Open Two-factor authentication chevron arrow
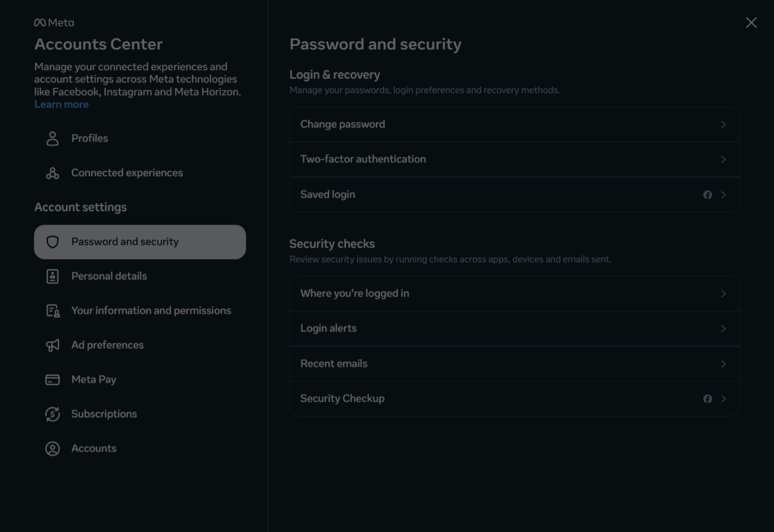 (723, 160)
